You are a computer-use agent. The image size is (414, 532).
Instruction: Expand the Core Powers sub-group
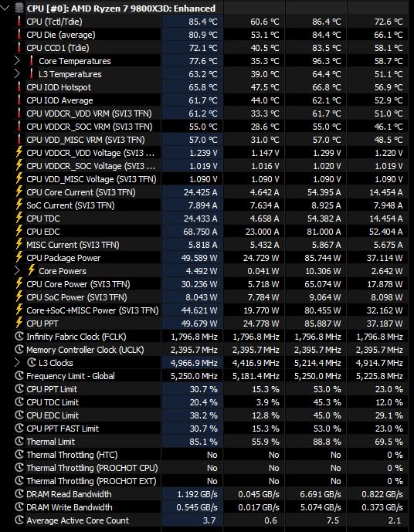[x=17, y=271]
